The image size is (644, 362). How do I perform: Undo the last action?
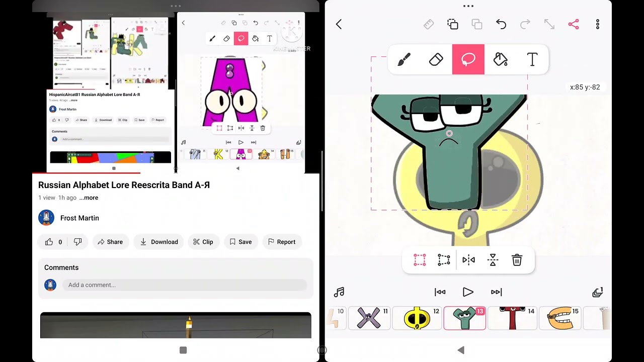click(x=501, y=24)
